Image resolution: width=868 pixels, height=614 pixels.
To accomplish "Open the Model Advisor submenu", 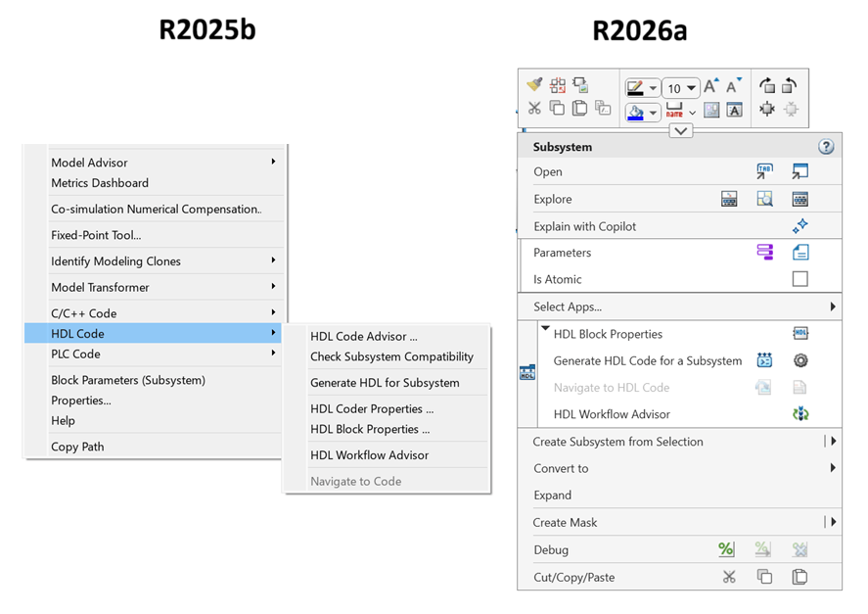I will (x=155, y=162).
